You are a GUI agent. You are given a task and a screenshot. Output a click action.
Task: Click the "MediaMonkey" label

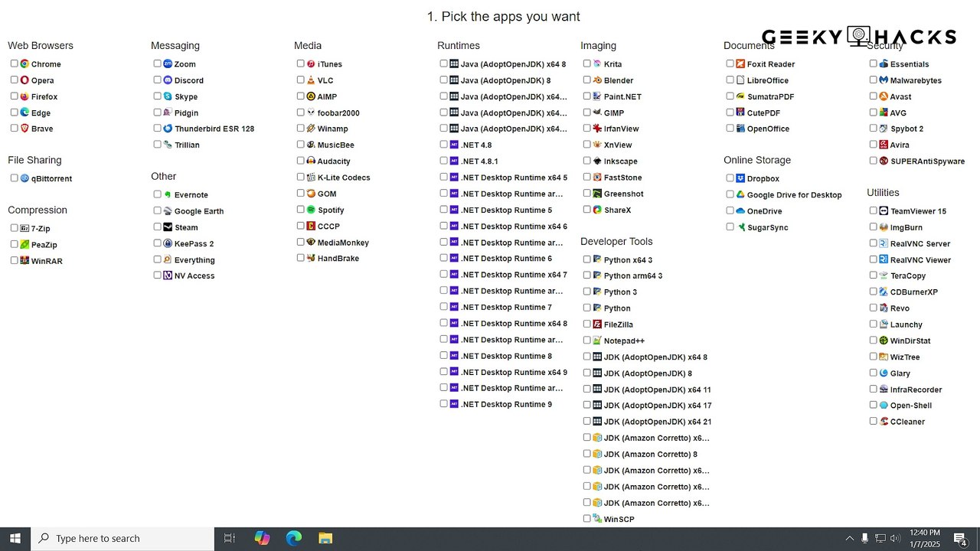pos(343,243)
